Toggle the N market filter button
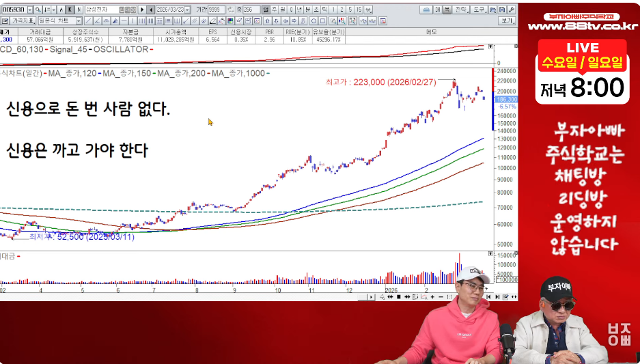The height and width of the screenshot is (364, 640). click(x=79, y=10)
